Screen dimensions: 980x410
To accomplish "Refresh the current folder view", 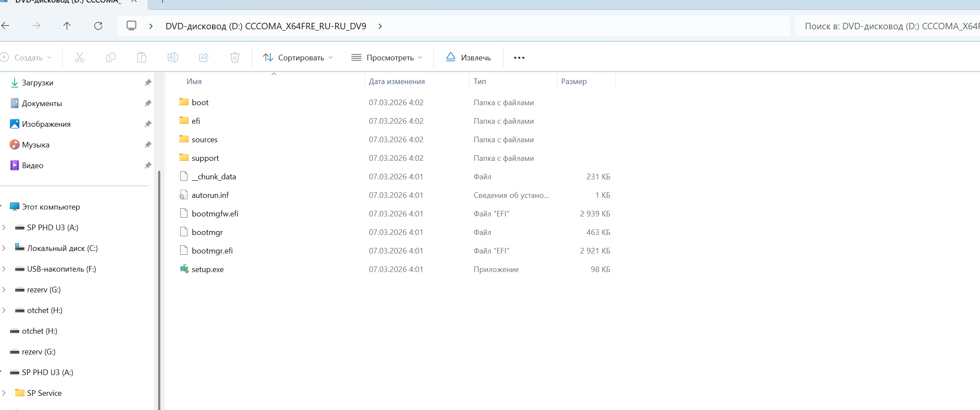I will 98,26.
